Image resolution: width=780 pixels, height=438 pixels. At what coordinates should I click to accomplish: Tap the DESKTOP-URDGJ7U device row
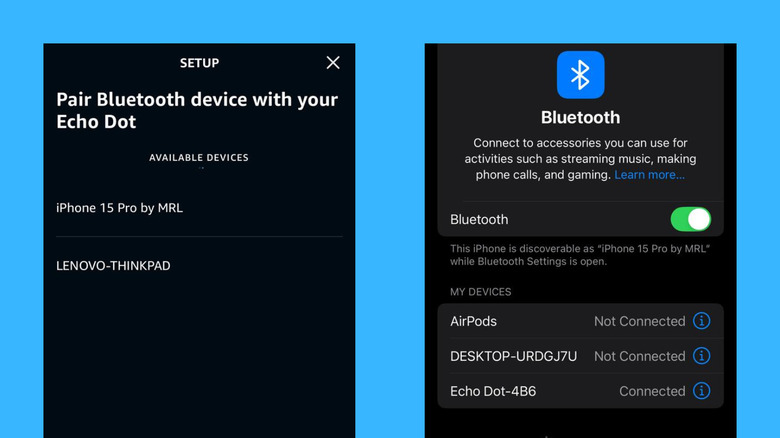tap(580, 356)
